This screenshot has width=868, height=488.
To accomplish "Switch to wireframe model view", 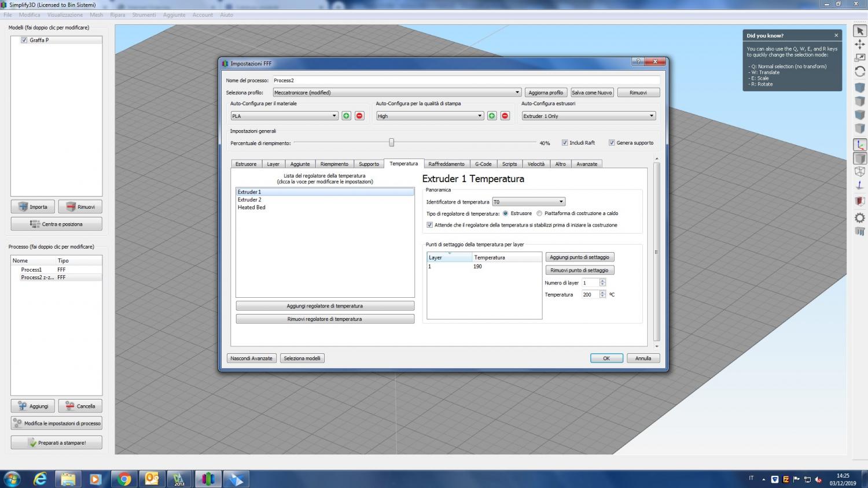I will coord(860,172).
